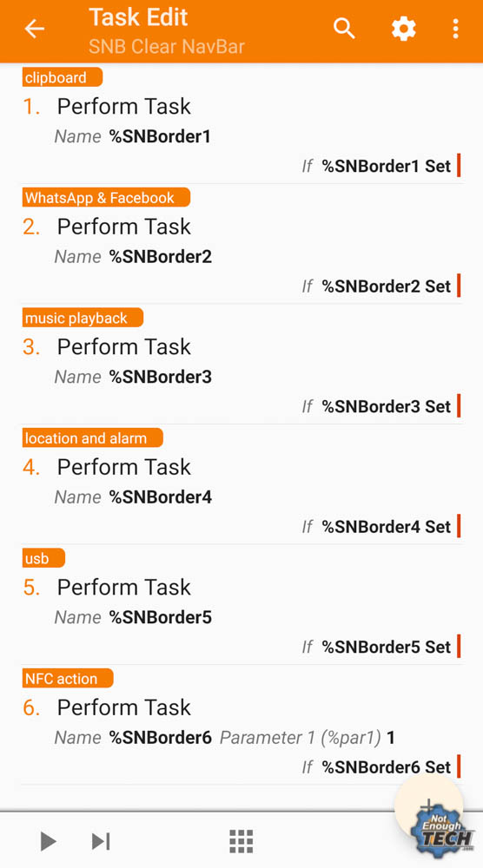Open the three-dot overflow menu
Image resolution: width=483 pixels, height=868 pixels.
[455, 29]
